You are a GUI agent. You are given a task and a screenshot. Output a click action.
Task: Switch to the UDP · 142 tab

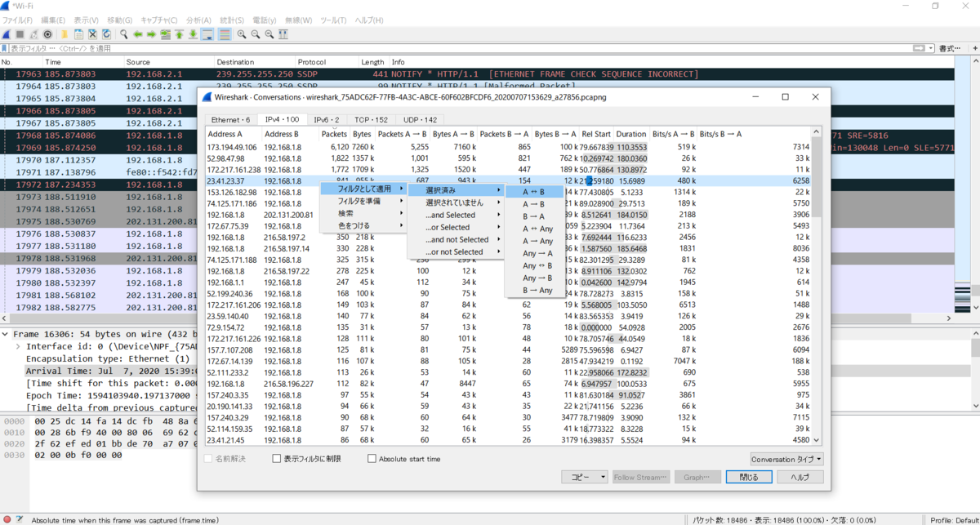[x=420, y=120]
